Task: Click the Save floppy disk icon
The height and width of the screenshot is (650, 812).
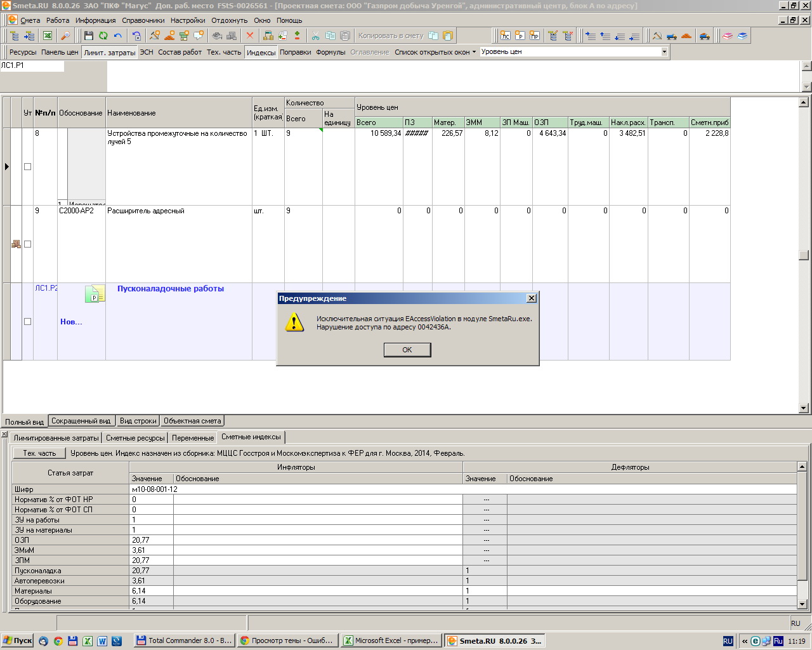Action: [x=89, y=36]
